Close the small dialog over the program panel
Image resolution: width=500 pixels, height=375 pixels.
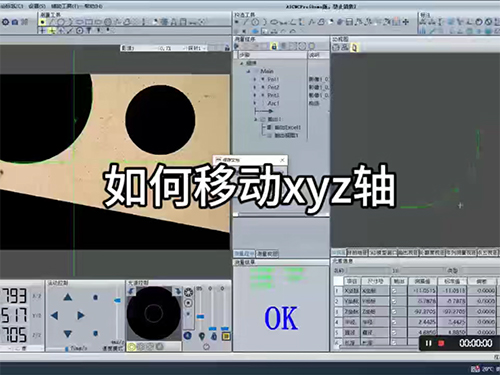coord(282,160)
